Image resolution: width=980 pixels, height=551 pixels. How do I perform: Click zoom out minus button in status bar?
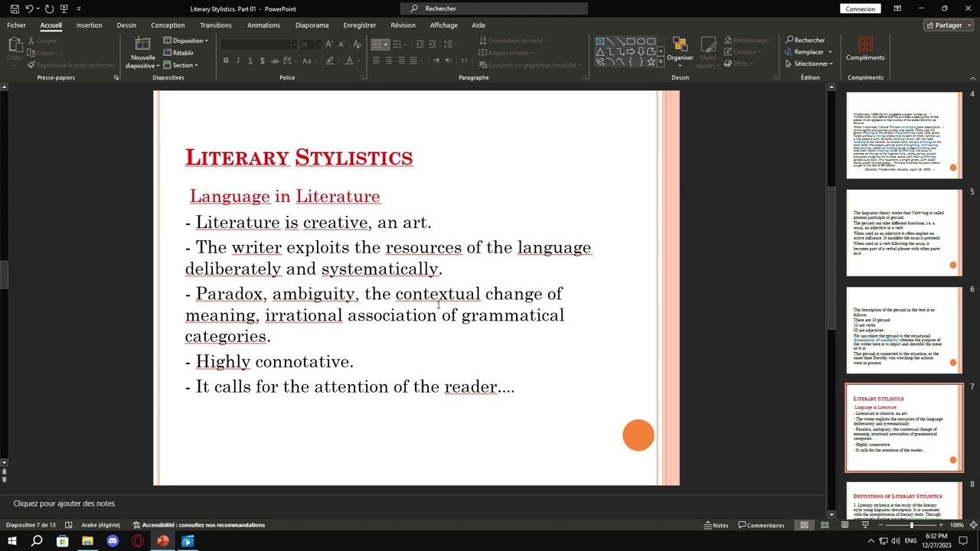coord(881,525)
